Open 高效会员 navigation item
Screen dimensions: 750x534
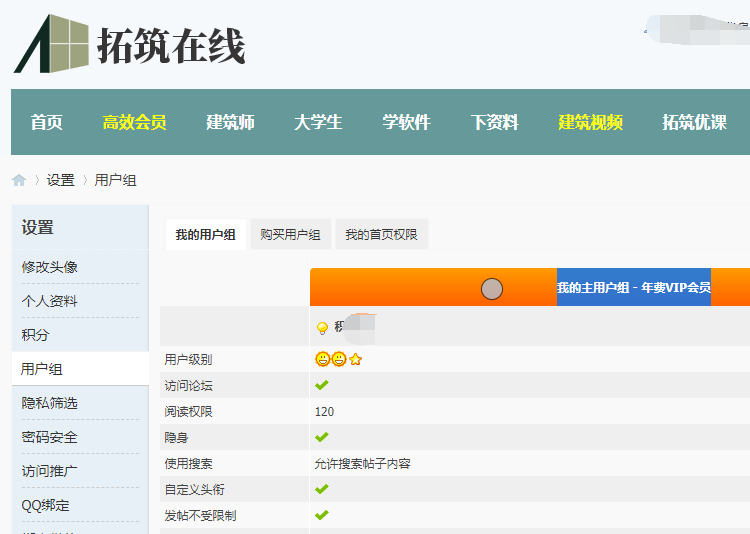[x=134, y=122]
